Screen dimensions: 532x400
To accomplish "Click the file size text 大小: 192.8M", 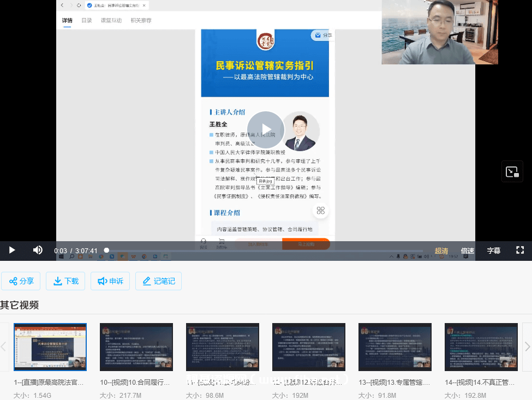I will coord(465,395).
